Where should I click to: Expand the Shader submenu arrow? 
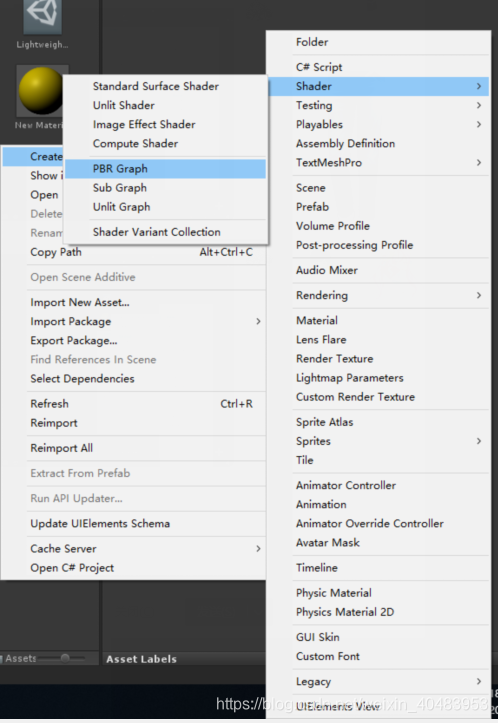point(479,86)
